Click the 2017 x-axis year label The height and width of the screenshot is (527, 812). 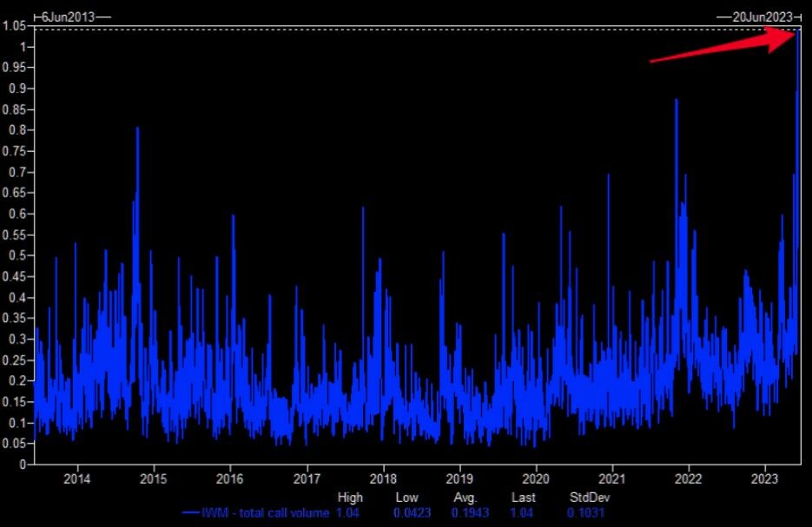(x=307, y=479)
